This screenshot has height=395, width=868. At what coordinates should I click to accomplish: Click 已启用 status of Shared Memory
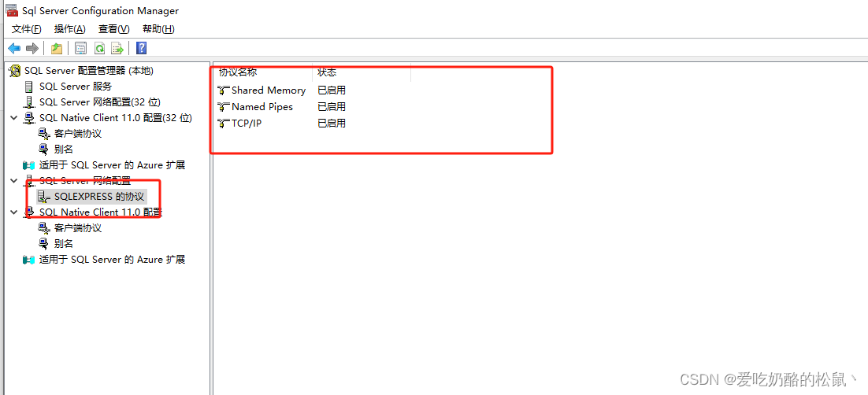coord(332,90)
